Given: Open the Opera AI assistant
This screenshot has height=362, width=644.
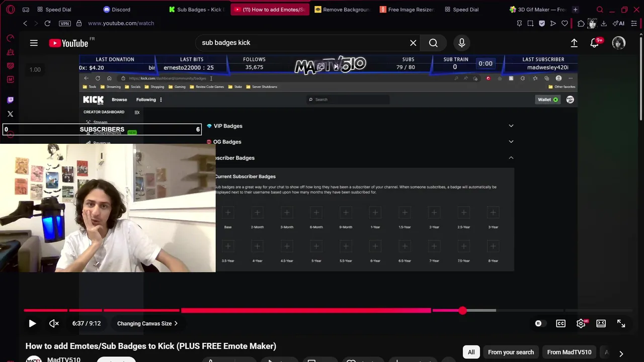Looking at the screenshot, I should (619, 23).
